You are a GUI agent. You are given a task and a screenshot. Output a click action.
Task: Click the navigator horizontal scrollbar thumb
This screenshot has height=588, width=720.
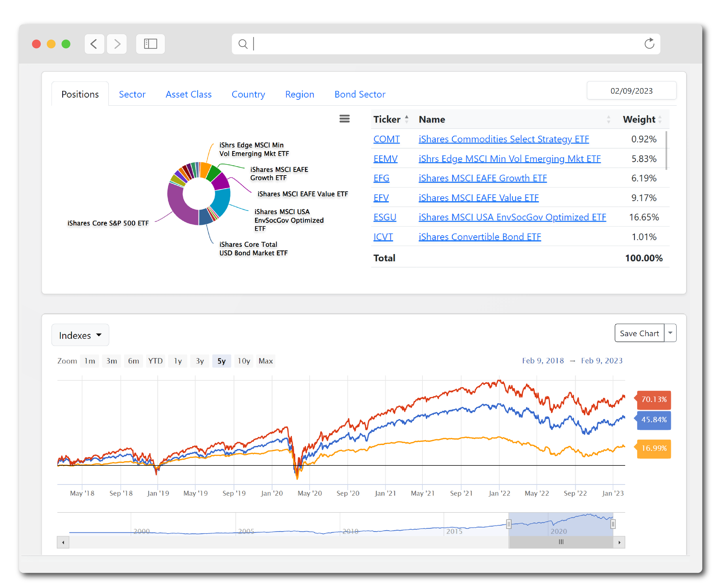(561, 542)
